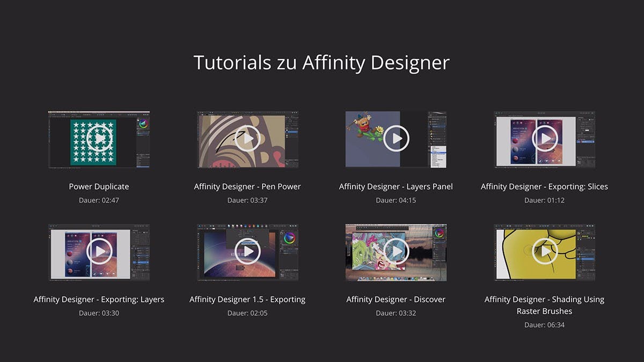The width and height of the screenshot is (644, 362).
Task: Click the 'Dauer: 06:34' duration text
Action: (545, 325)
